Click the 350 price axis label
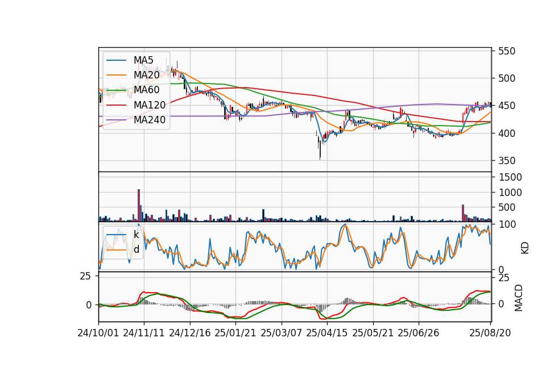Screen dimensions: 546x392 coord(507,161)
